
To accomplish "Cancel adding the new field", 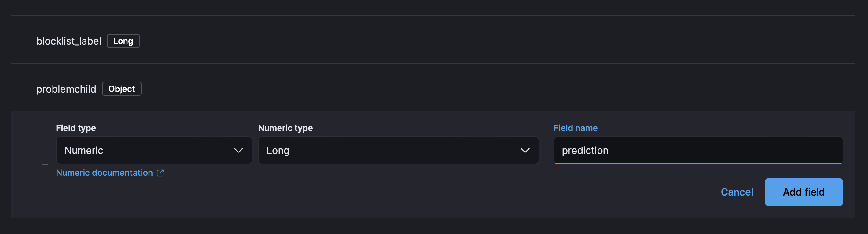I will (737, 192).
